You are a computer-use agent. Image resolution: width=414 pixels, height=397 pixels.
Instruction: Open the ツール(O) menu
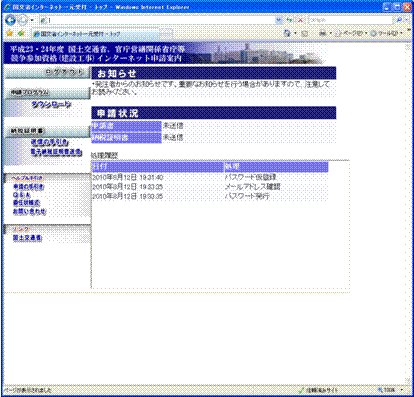pyautogui.click(x=386, y=33)
